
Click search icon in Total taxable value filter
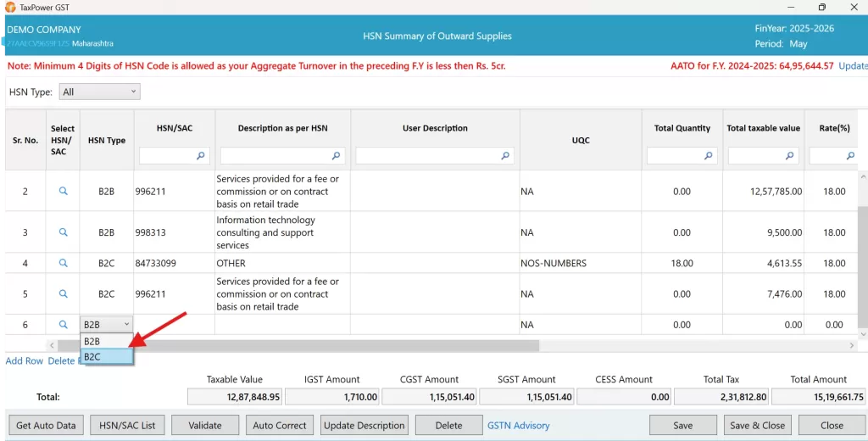point(789,156)
